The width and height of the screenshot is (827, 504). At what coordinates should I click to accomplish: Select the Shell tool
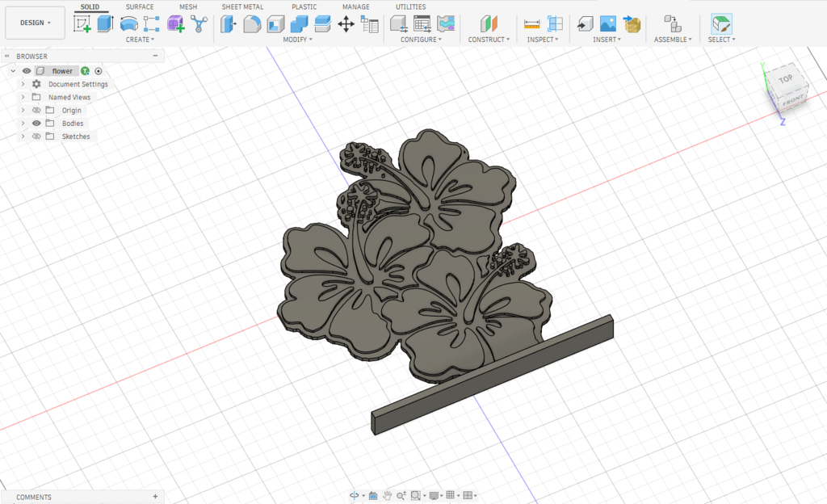click(x=275, y=23)
